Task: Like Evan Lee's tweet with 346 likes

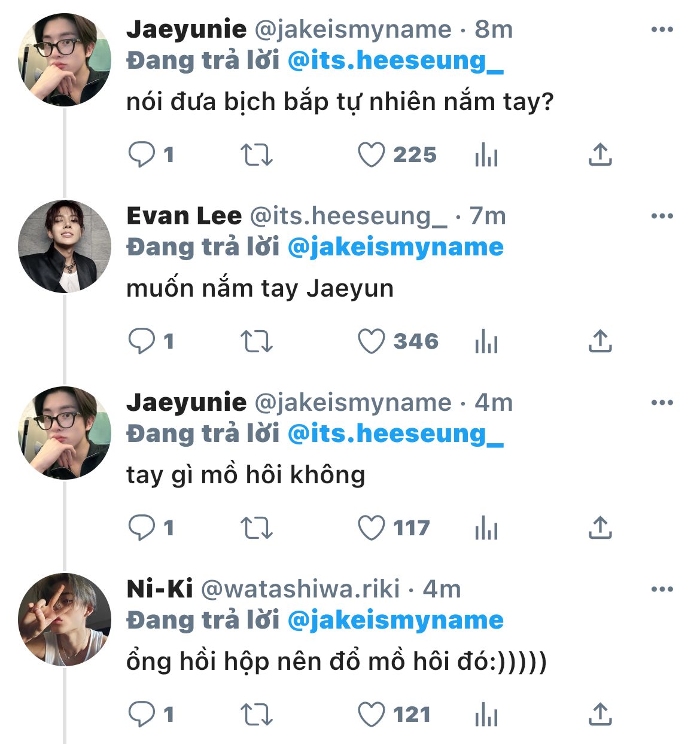Action: 371,341
